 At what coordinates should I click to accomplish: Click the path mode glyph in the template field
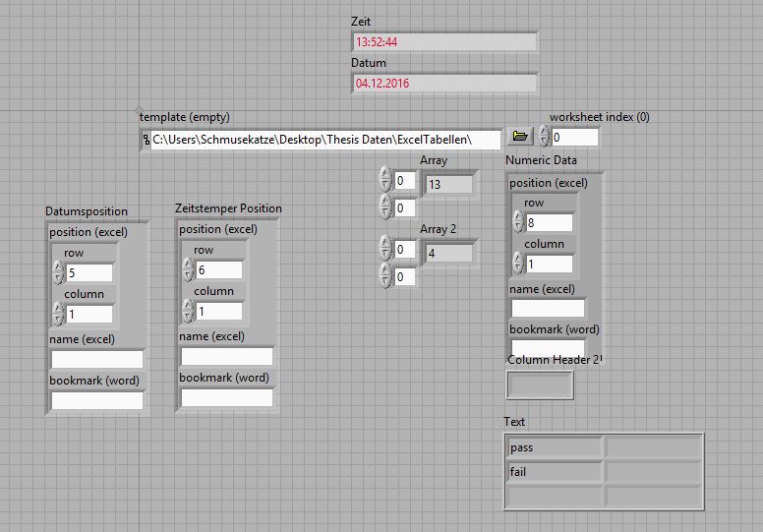tap(146, 141)
